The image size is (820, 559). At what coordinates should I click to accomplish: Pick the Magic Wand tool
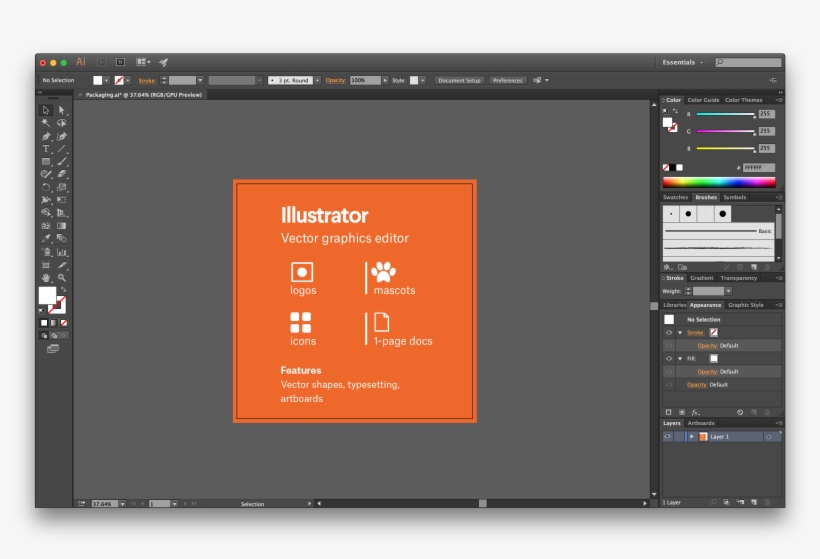click(x=46, y=123)
